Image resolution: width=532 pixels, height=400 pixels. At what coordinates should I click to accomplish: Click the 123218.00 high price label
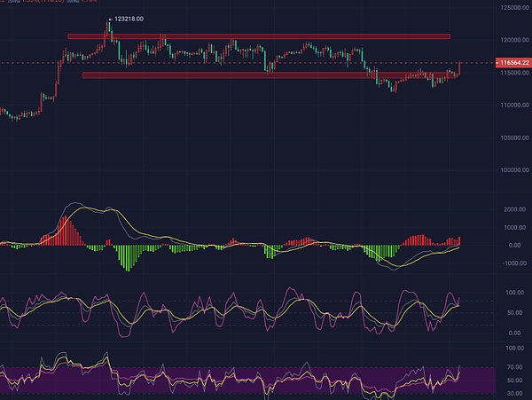[x=129, y=18]
